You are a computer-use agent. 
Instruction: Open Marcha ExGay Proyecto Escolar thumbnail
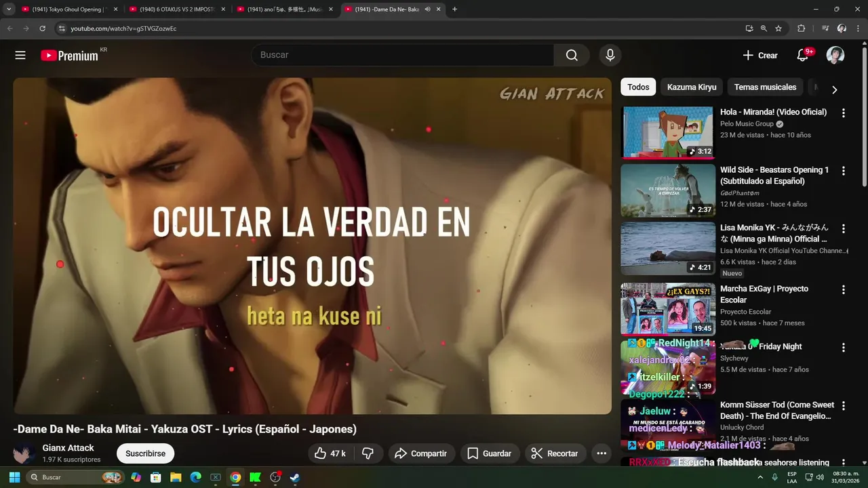pos(668,309)
